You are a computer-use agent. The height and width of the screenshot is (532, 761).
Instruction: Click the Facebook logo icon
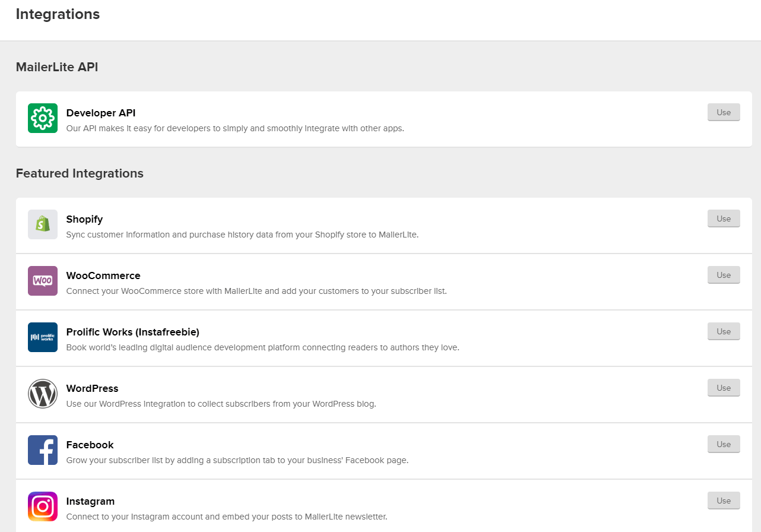[x=43, y=450]
